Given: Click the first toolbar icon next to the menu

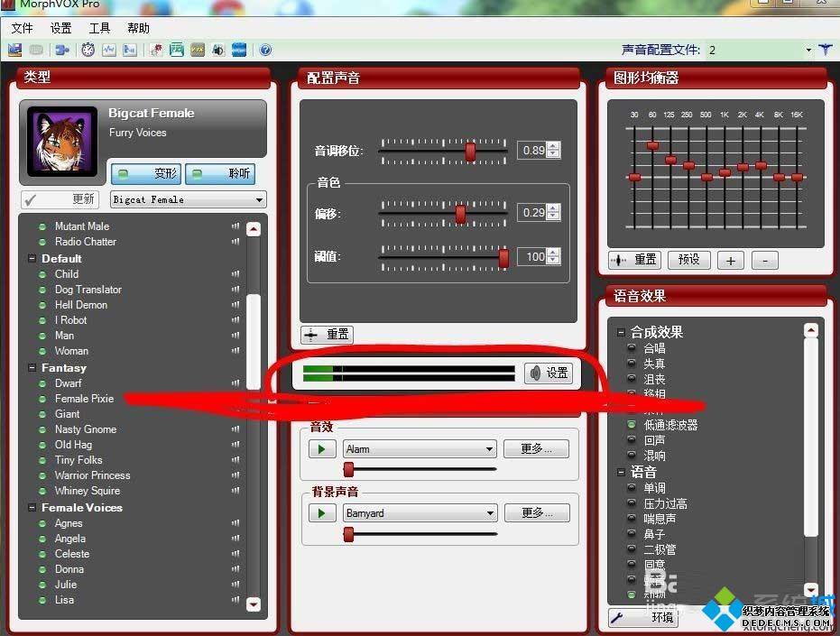Looking at the screenshot, I should [x=15, y=50].
